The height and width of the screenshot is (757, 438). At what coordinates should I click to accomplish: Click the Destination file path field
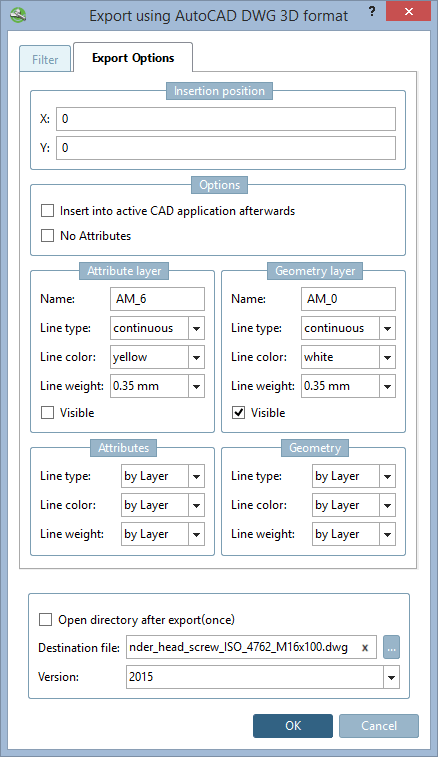point(251,647)
